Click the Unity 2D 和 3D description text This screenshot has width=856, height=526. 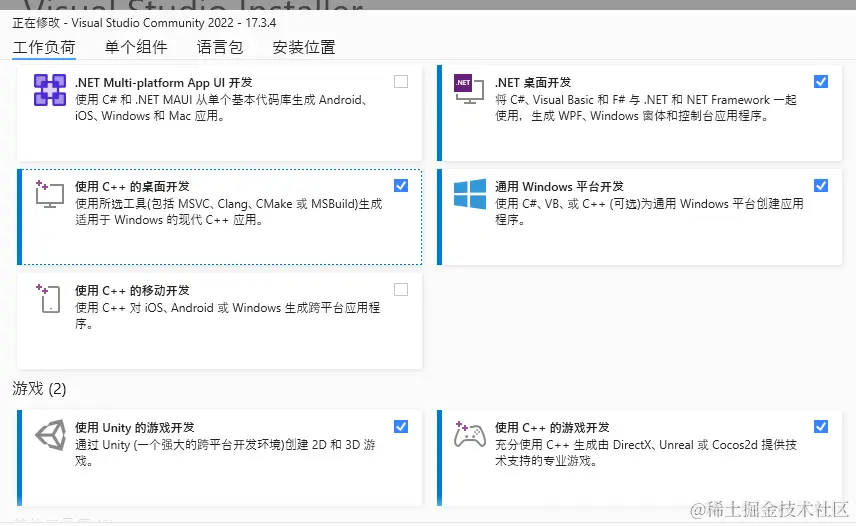click(x=225, y=453)
